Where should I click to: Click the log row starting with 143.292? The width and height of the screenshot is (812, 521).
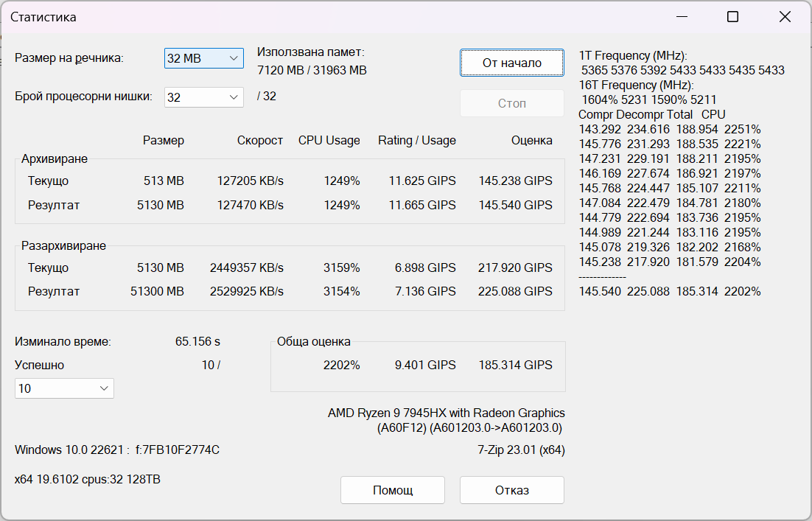[670, 130]
